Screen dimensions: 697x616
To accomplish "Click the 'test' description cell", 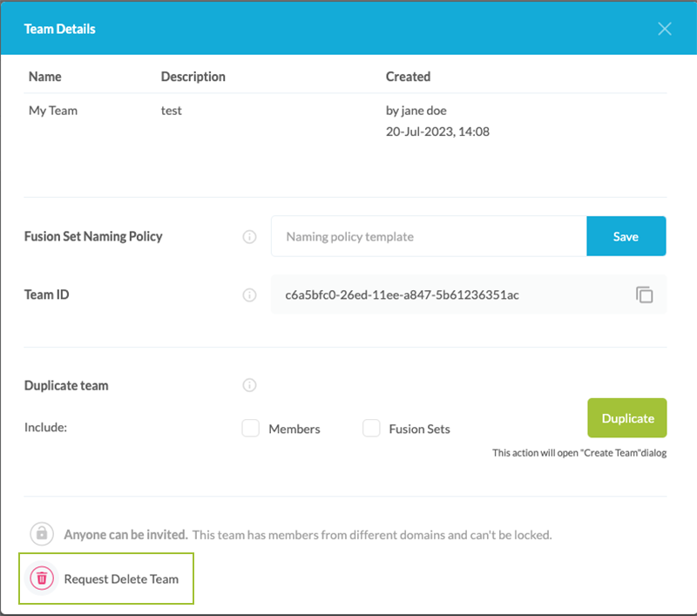I will pyautogui.click(x=172, y=111).
